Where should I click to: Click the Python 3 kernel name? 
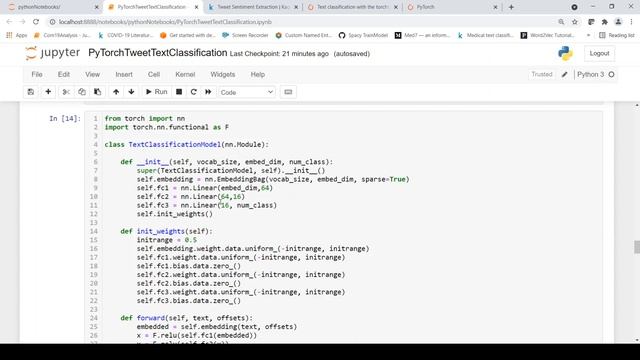(x=590, y=74)
